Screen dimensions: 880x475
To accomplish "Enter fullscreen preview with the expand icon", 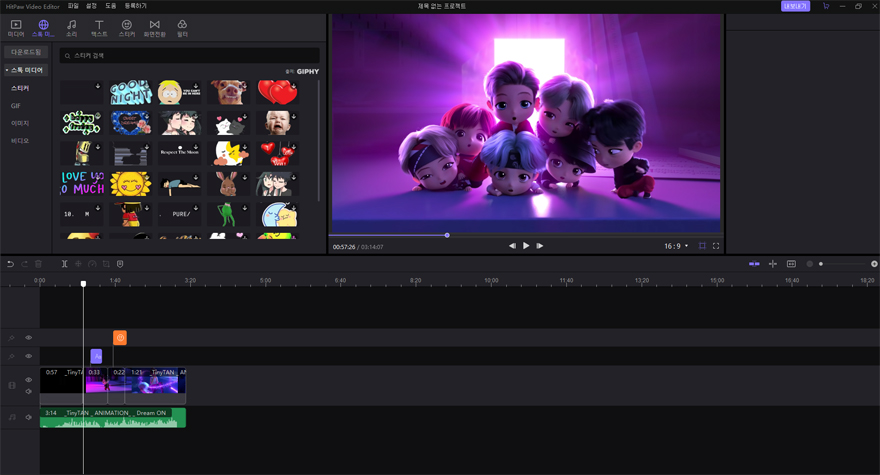I will pos(716,246).
